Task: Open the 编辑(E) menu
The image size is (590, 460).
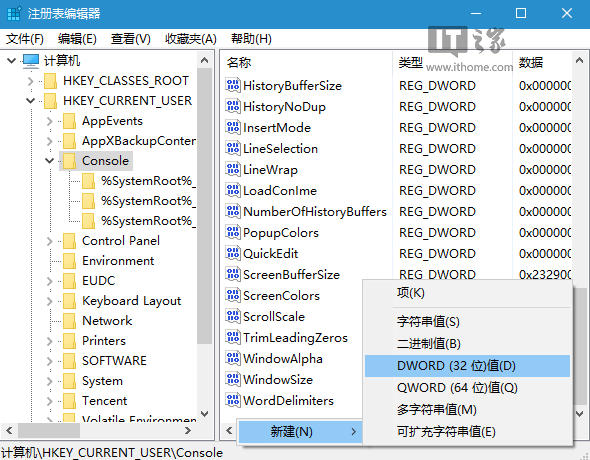Action: coord(77,39)
